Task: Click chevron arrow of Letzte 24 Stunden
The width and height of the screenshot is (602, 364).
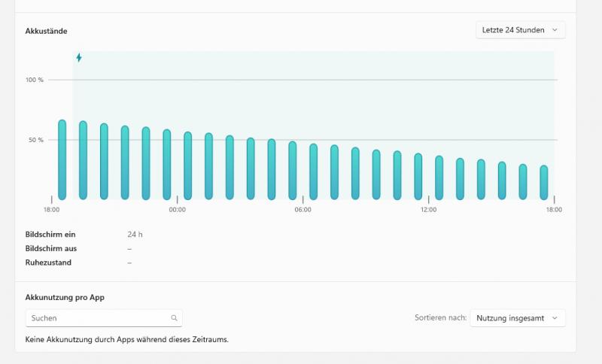Action: click(555, 30)
